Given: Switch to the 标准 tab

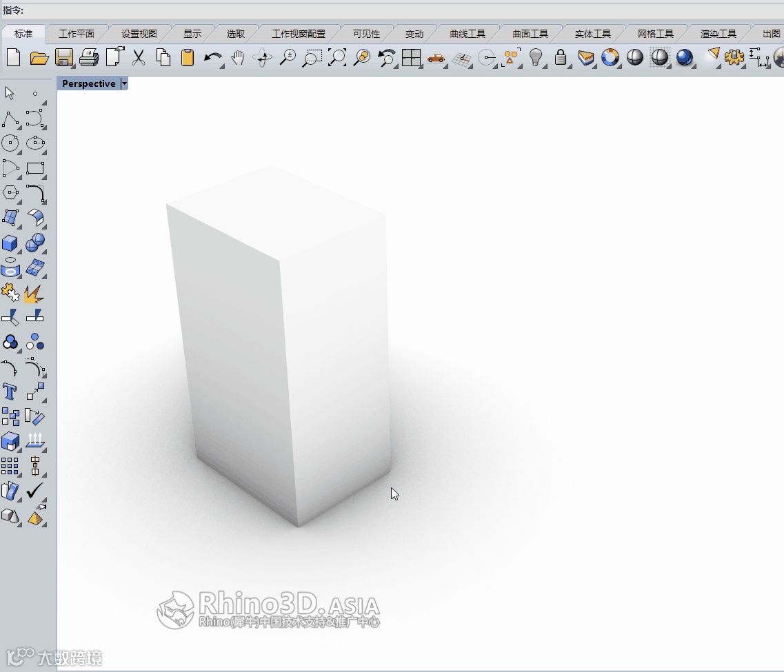Looking at the screenshot, I should (23, 34).
